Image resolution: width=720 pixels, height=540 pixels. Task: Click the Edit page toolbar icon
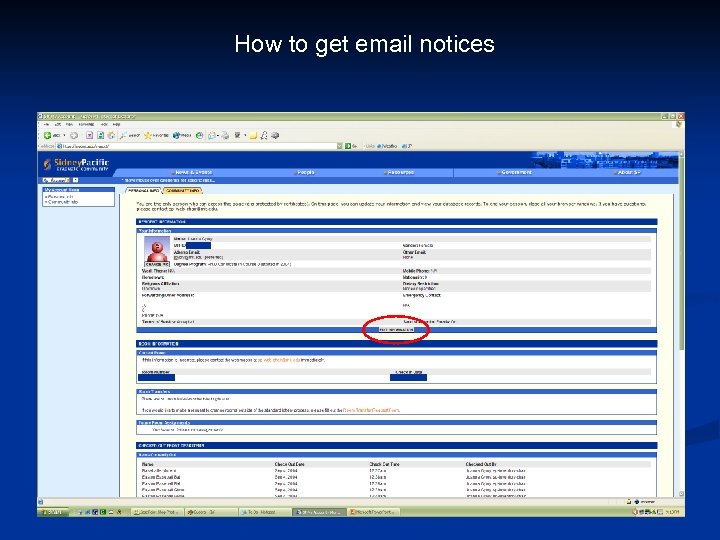pos(237,135)
